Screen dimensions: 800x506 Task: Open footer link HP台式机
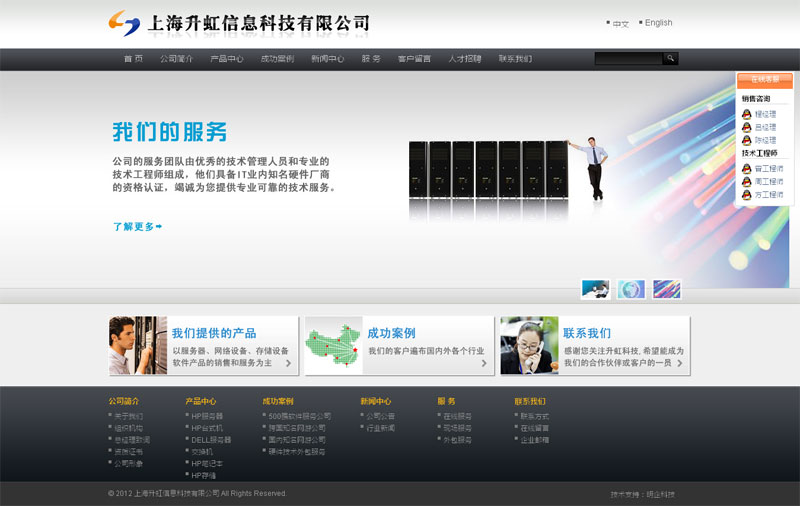[207, 428]
